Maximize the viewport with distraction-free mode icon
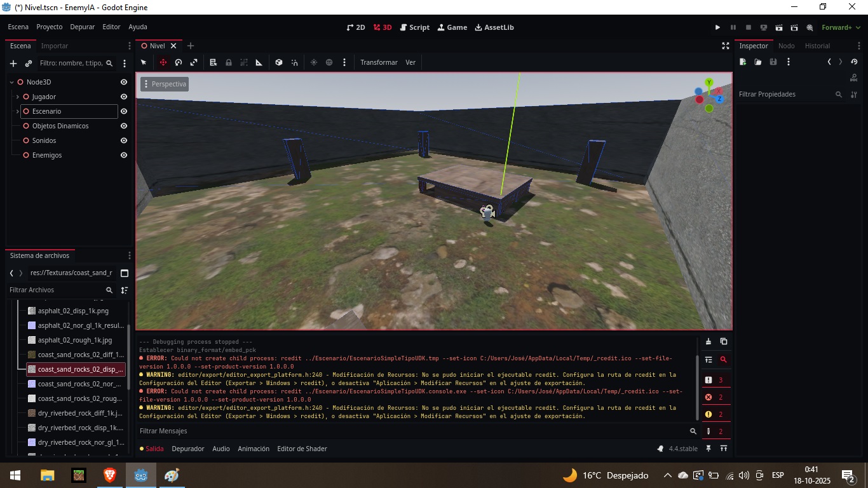This screenshot has height=488, width=868. click(x=726, y=46)
